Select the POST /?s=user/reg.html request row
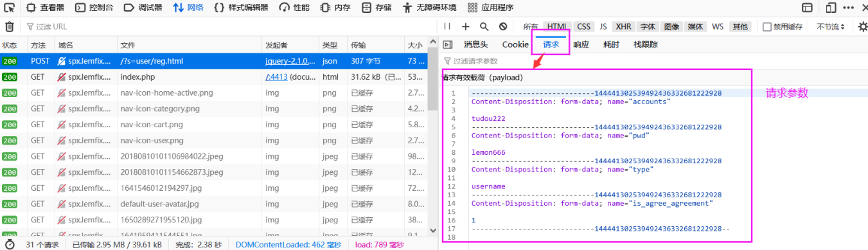The width and height of the screenshot is (868, 250). click(213, 61)
